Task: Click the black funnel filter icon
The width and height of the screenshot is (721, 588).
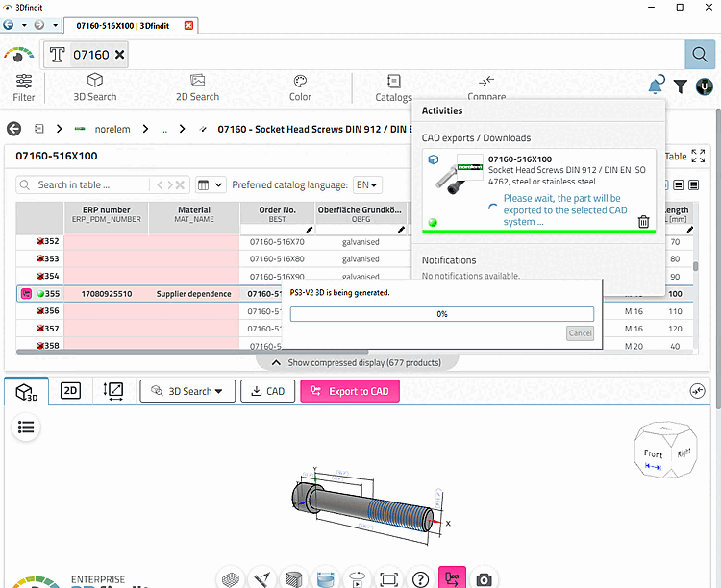Action: tap(680, 86)
